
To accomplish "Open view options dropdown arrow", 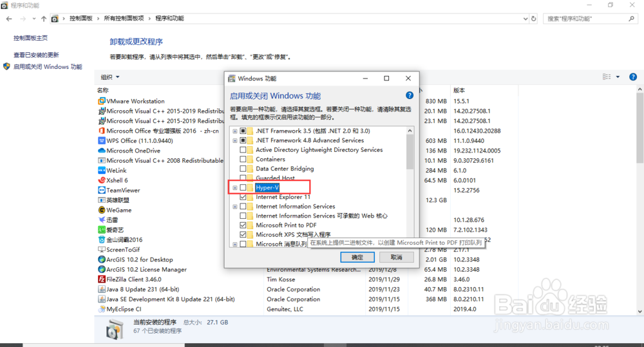I will coord(618,77).
